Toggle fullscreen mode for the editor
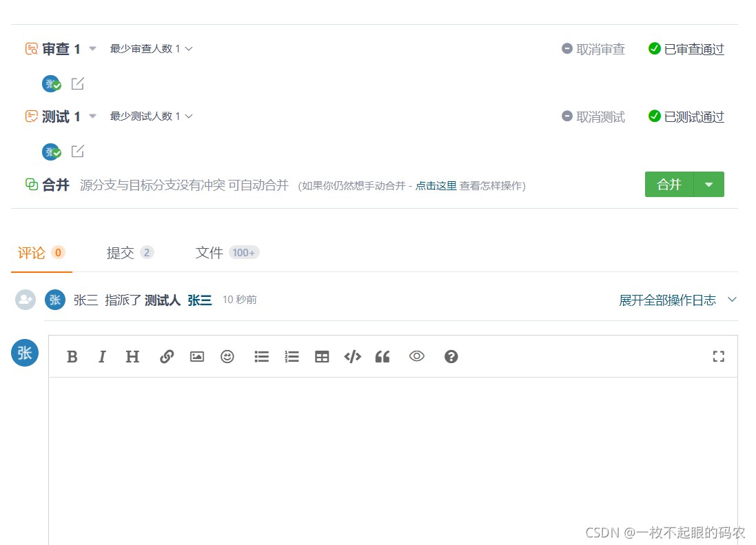 (x=719, y=356)
